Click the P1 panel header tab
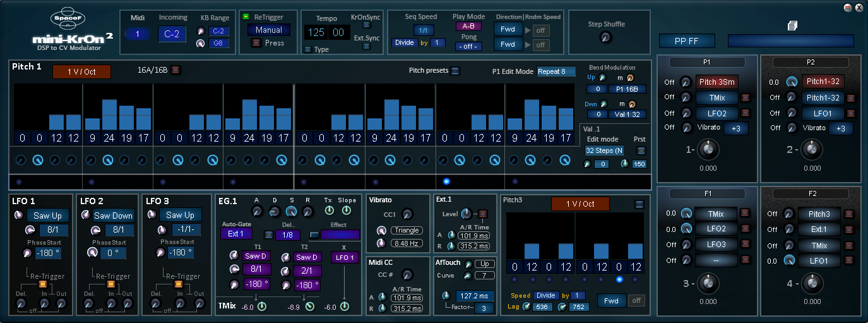868x323 pixels. pos(706,62)
